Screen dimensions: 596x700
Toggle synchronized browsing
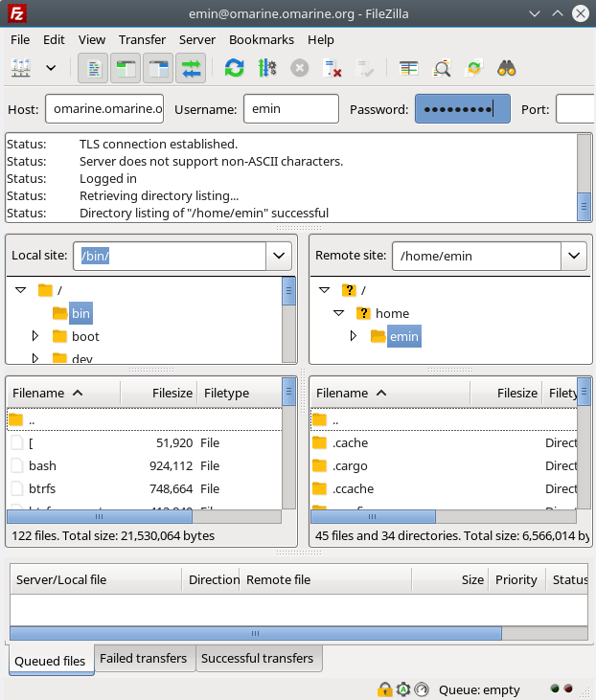[x=474, y=68]
